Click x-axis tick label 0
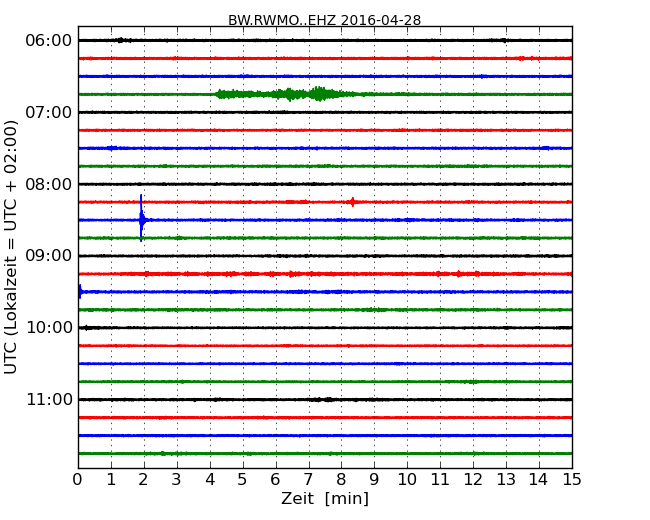 [x=78, y=479]
